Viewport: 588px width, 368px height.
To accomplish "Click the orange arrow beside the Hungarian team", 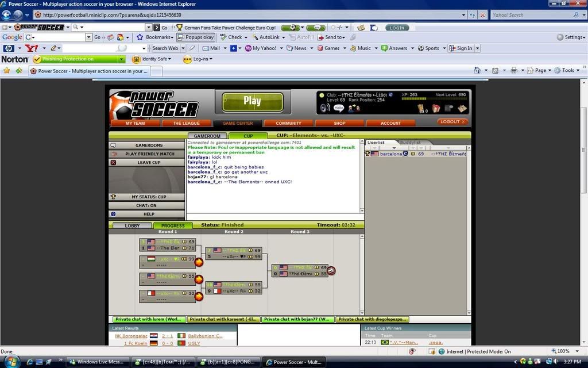I will pos(199,262).
